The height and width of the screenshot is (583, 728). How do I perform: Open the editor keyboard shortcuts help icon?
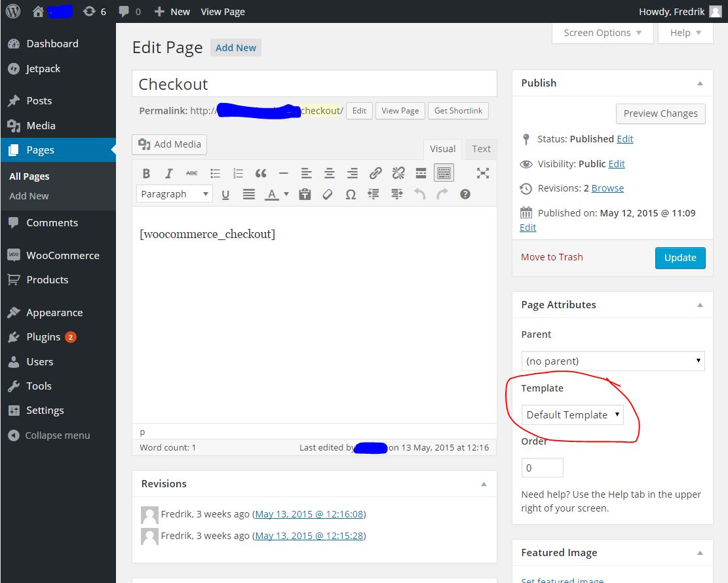(465, 194)
